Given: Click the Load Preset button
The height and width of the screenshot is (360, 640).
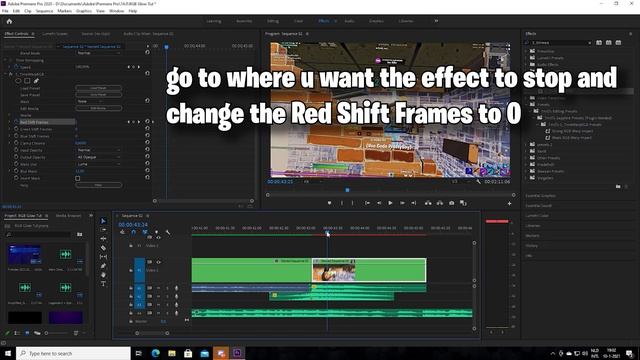Looking at the screenshot, I should 98,88.
